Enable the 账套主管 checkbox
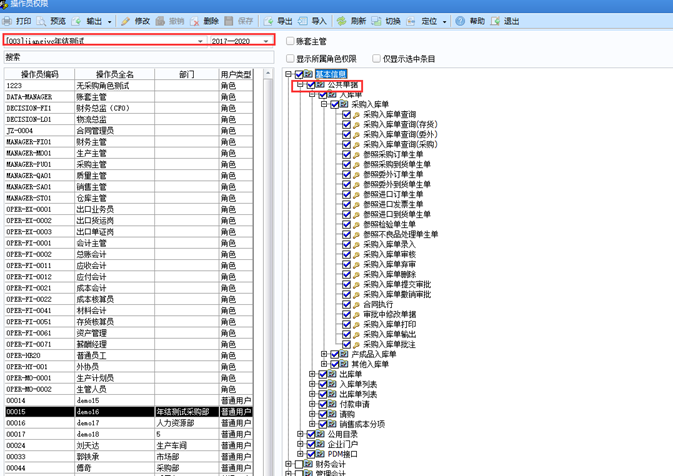673x476 pixels. pyautogui.click(x=290, y=41)
